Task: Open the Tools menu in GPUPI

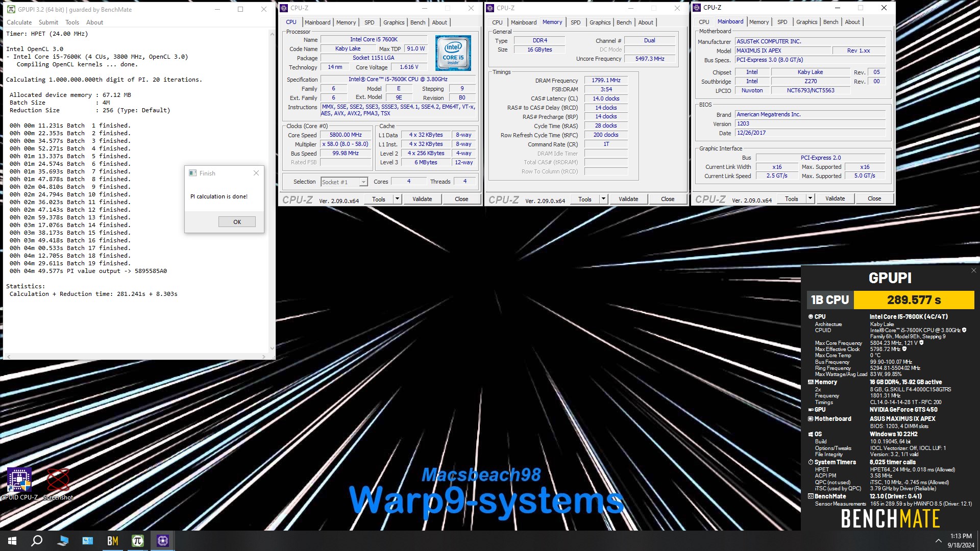Action: (72, 22)
